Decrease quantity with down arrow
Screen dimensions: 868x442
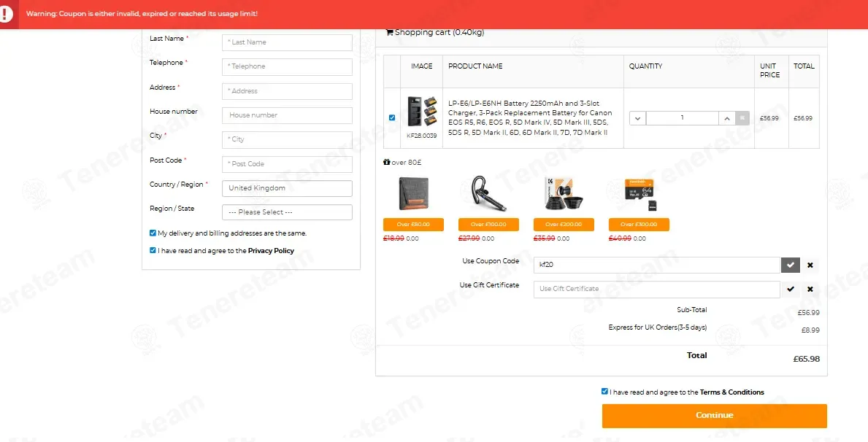click(x=637, y=118)
